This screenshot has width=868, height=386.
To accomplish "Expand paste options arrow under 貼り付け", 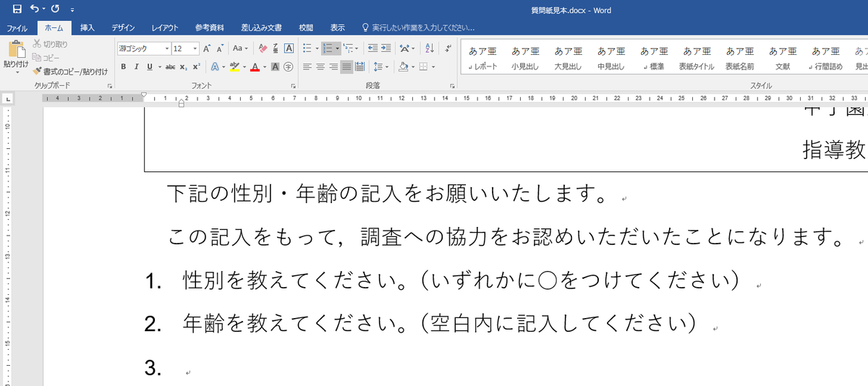I will 16,72.
